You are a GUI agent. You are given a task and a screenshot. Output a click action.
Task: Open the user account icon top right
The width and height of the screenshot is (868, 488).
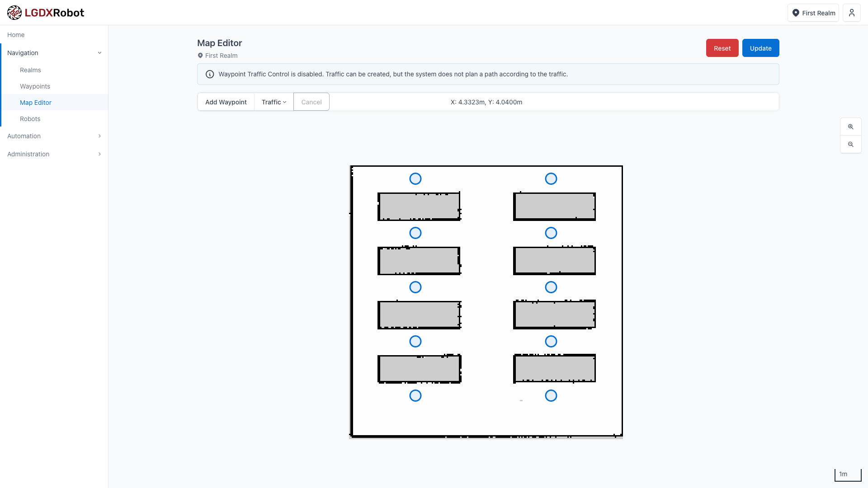click(852, 13)
